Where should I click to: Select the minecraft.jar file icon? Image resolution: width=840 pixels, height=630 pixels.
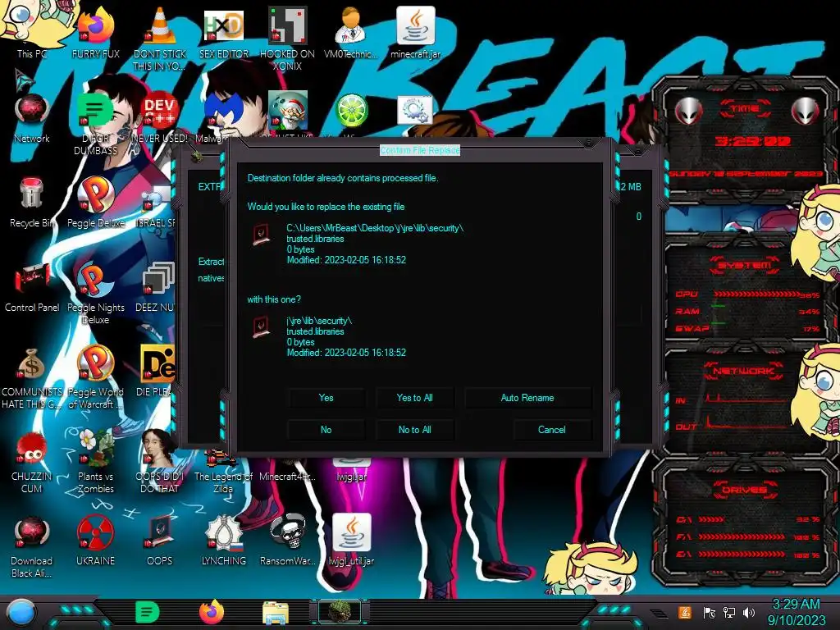click(x=415, y=32)
